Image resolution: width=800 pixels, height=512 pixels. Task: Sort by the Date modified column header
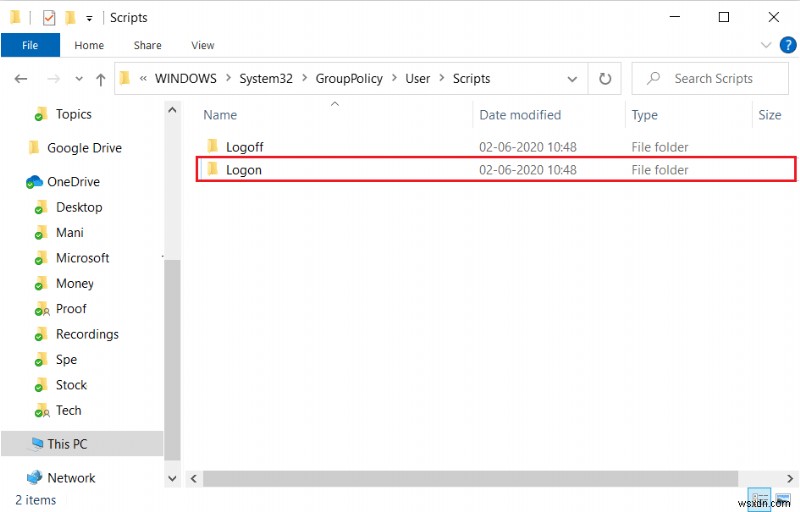point(520,115)
